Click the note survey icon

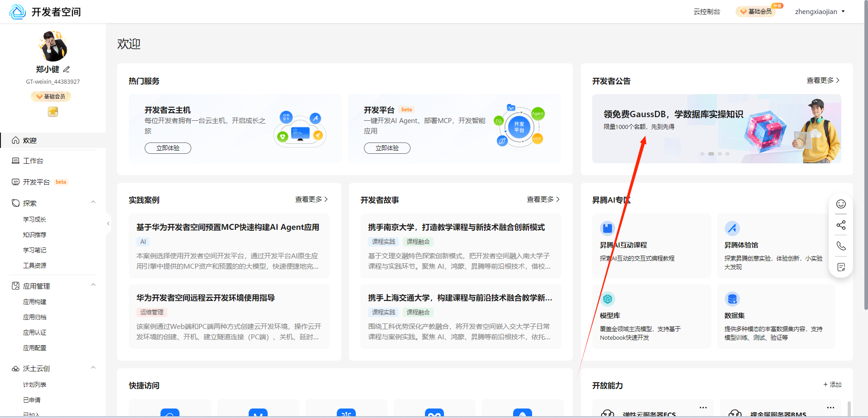pos(841,267)
